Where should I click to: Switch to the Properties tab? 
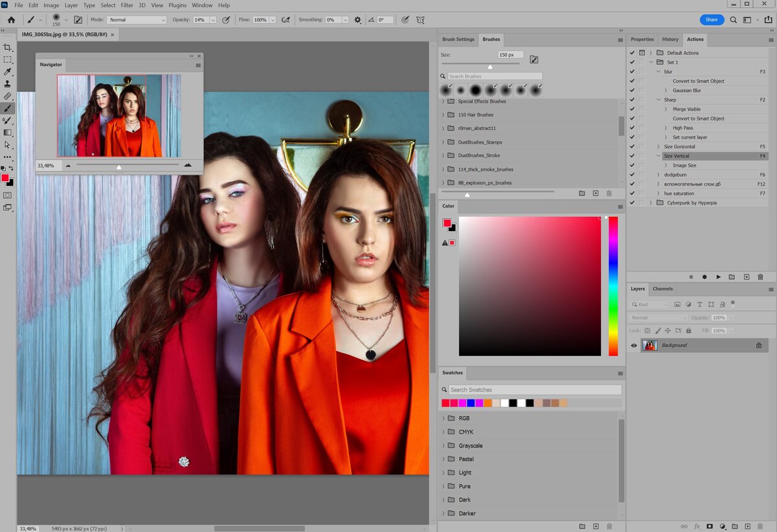[642, 39]
